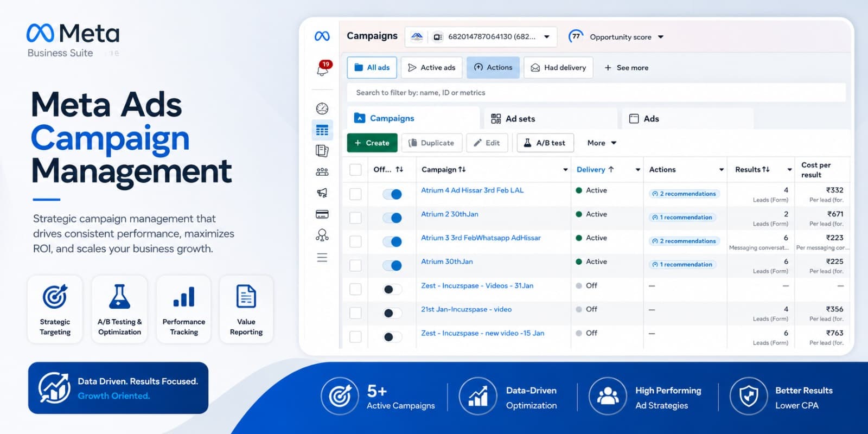
Task: Open 1 recommendation for Atrium 30thJan
Action: coord(682,265)
